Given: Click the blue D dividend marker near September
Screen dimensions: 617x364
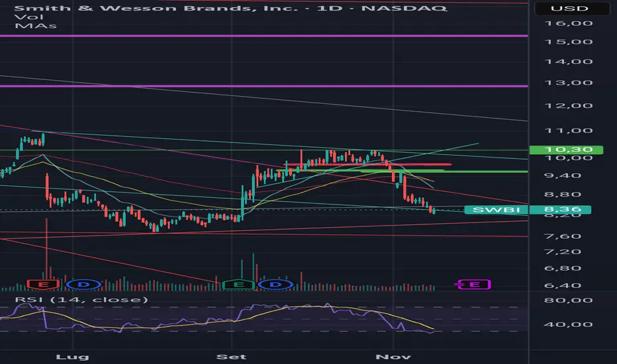Looking at the screenshot, I should click(x=276, y=284).
